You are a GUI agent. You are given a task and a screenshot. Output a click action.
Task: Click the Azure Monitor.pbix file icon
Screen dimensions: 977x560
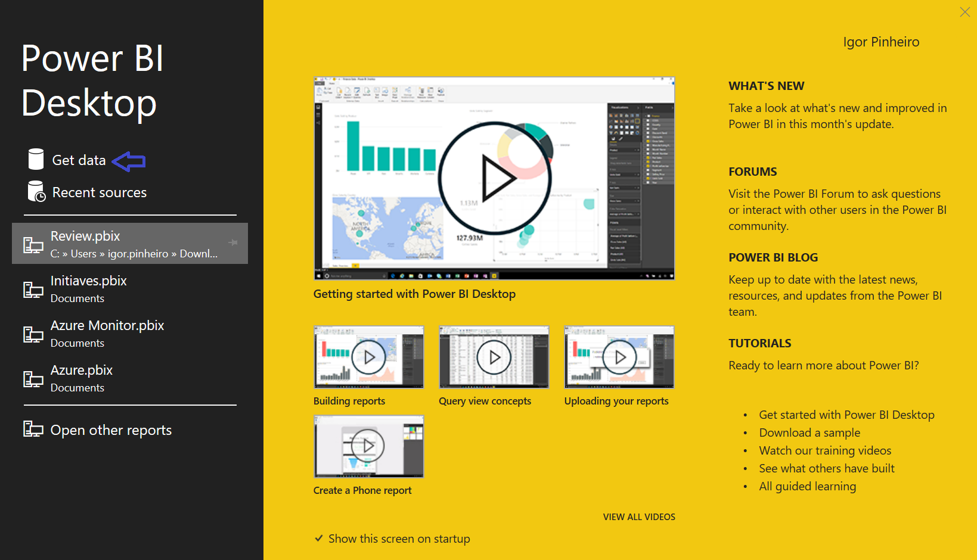pos(33,334)
